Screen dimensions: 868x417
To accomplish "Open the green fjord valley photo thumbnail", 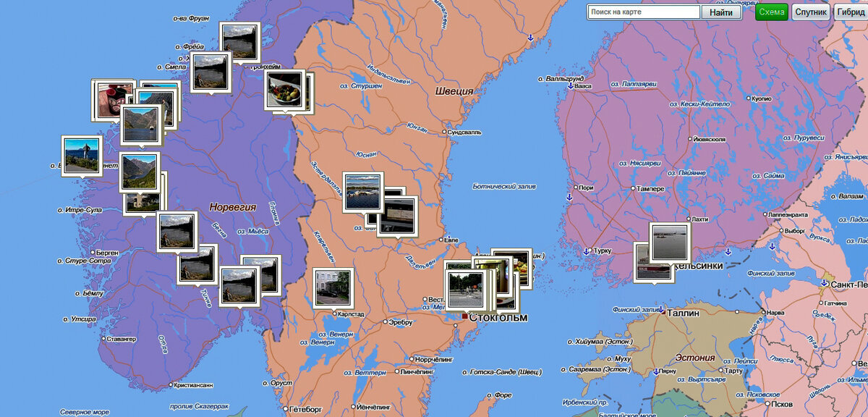I will (139, 172).
